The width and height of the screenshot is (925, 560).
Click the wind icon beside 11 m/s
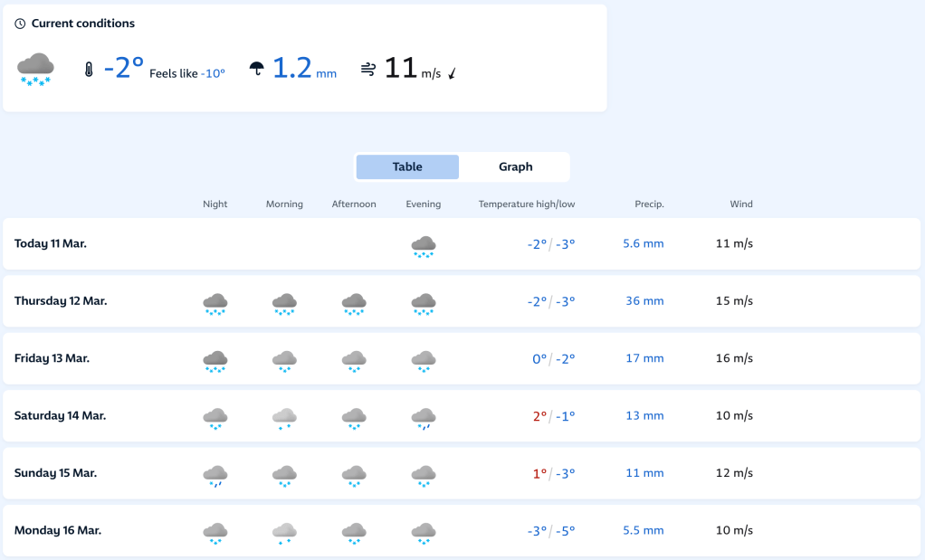click(368, 70)
